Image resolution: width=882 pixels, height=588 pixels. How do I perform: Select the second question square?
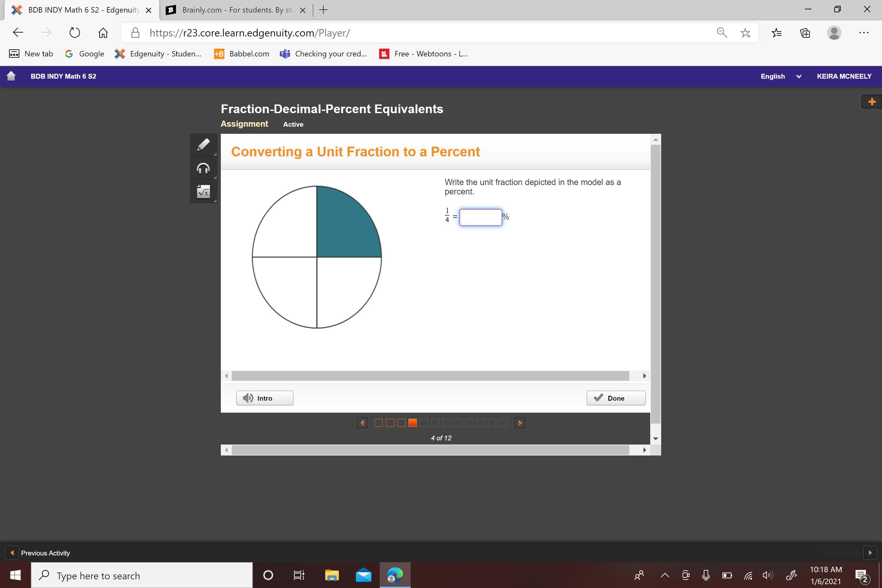tap(390, 423)
